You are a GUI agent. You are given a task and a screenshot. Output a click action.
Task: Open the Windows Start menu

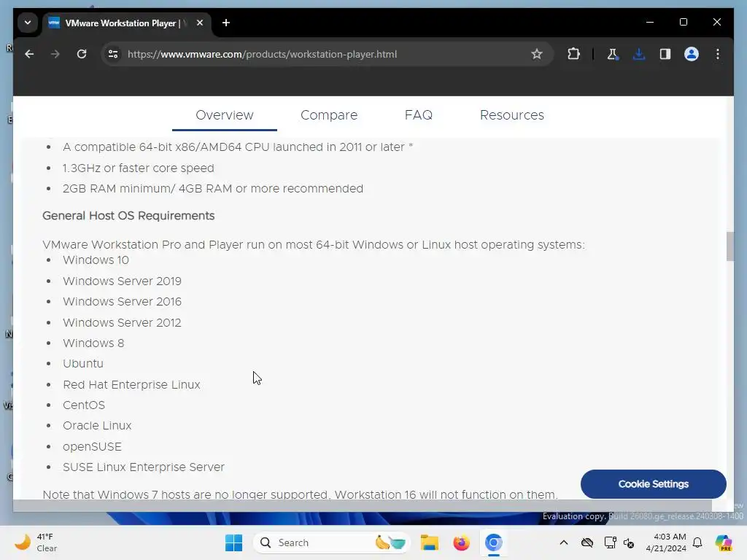point(233,542)
